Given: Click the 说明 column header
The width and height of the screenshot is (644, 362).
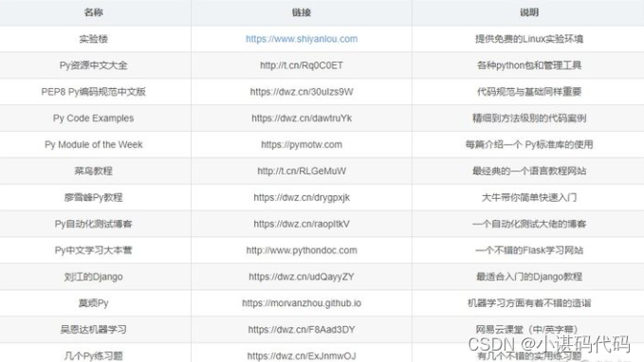Looking at the screenshot, I should point(529,12).
